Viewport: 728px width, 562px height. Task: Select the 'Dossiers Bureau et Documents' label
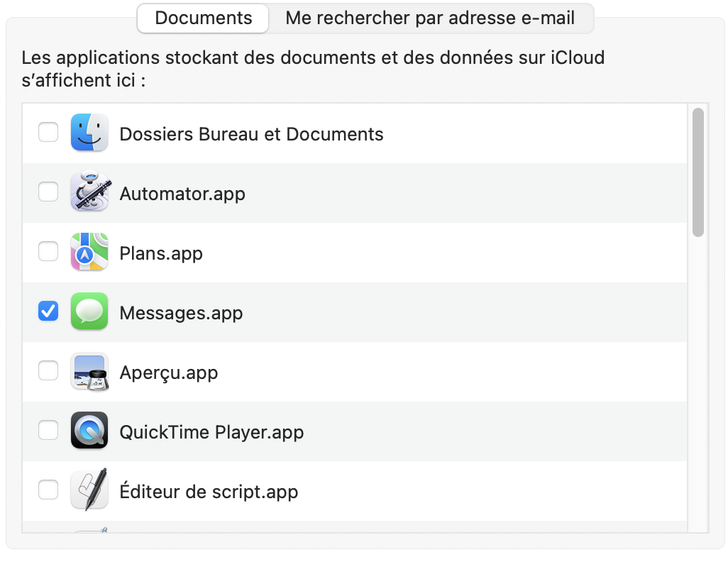252,134
